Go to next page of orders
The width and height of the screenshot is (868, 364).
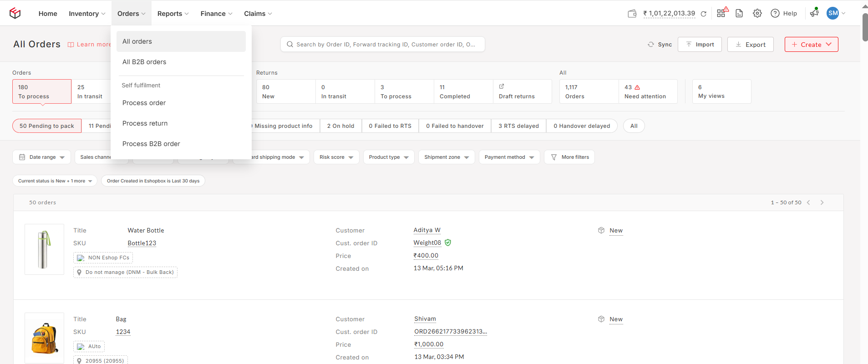coord(822,202)
